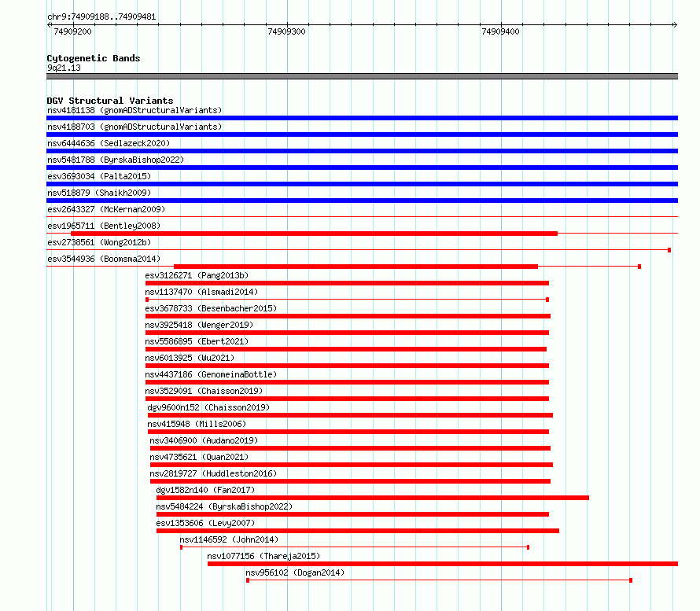Click the esv2738561 (Wong2012b) text
The image size is (700, 611).
pos(99,242)
